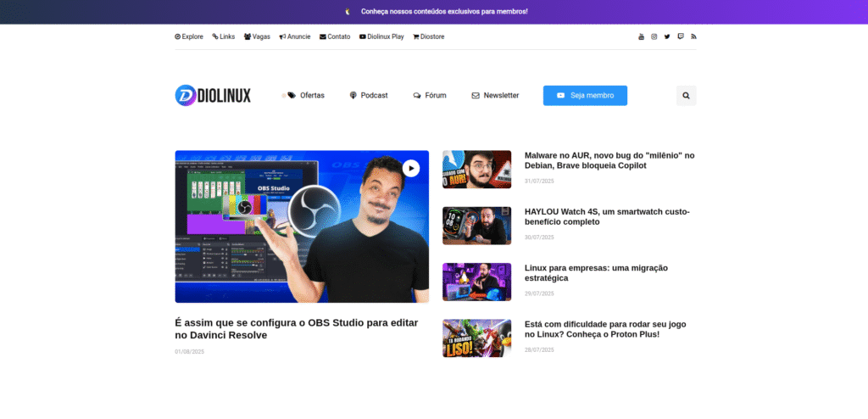
Task: Open the Linux para empresas thumbnail
Action: coord(476,282)
